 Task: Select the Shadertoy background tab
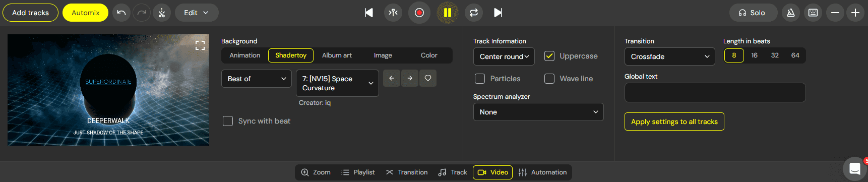coord(291,55)
